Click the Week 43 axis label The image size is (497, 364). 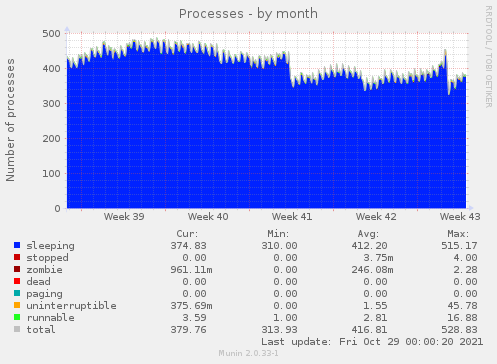point(460,217)
